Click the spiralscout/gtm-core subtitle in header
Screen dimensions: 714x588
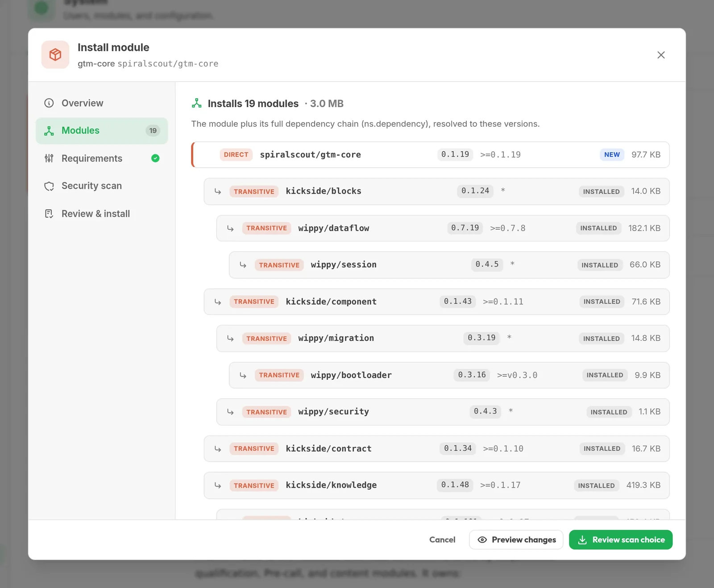click(168, 64)
